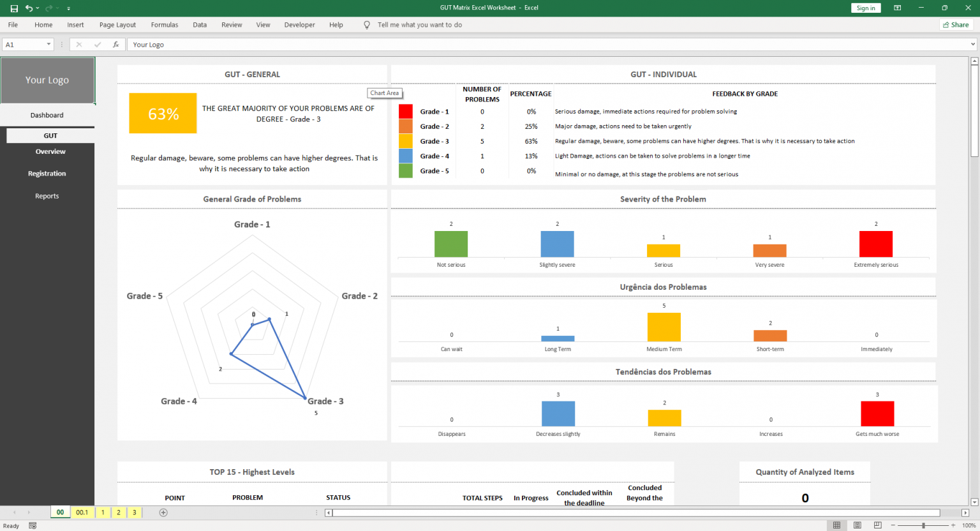Switch to the Developer ribbon tab
The width and height of the screenshot is (980, 531).
point(299,25)
